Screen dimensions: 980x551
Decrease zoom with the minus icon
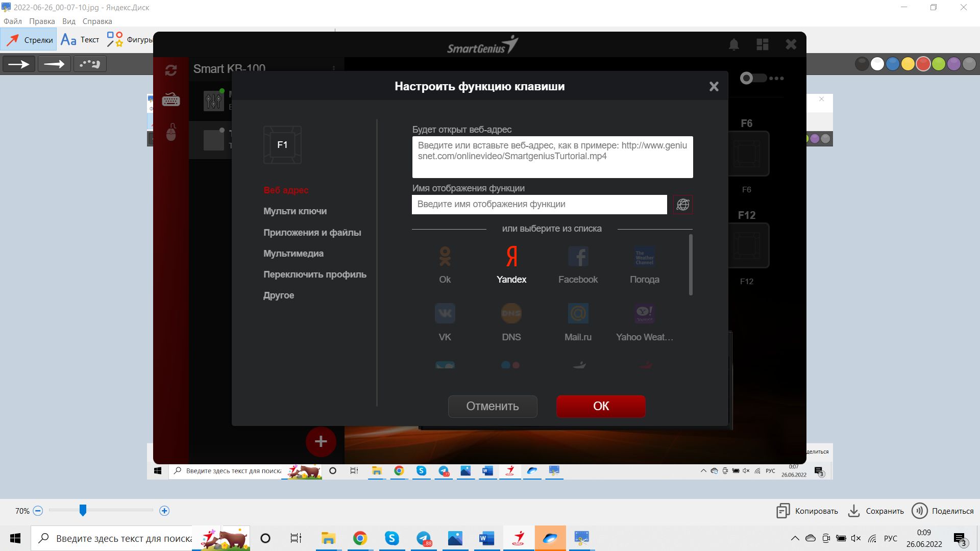pyautogui.click(x=38, y=511)
